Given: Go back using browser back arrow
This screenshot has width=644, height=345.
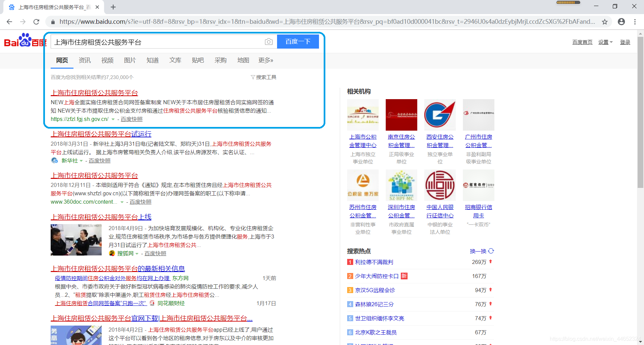Looking at the screenshot, I should (x=9, y=22).
